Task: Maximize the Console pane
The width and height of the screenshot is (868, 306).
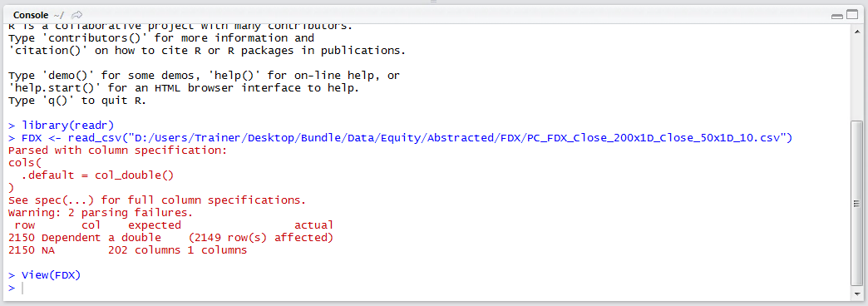Action: (851, 16)
